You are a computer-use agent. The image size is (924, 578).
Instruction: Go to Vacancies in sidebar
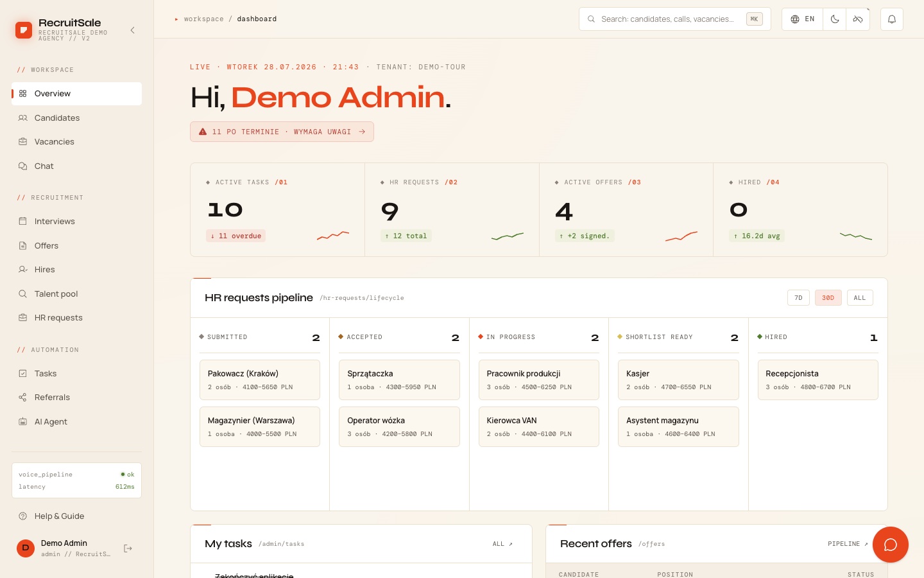point(76,142)
